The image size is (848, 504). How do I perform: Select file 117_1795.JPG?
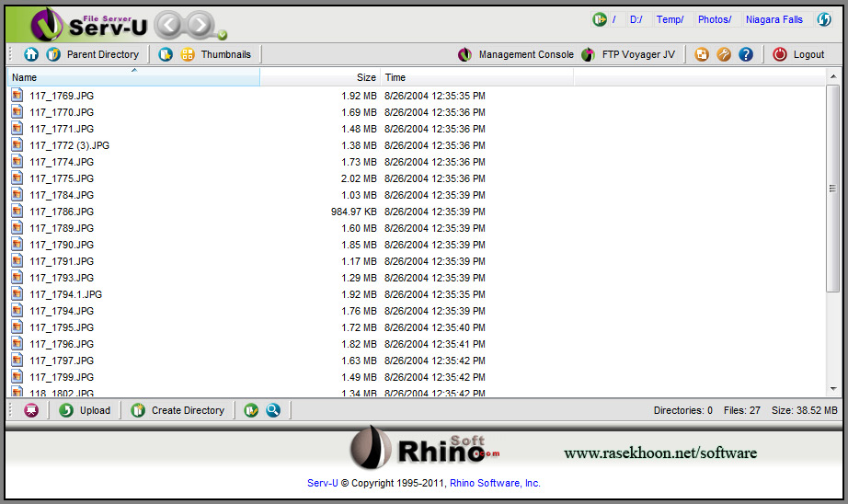62,327
